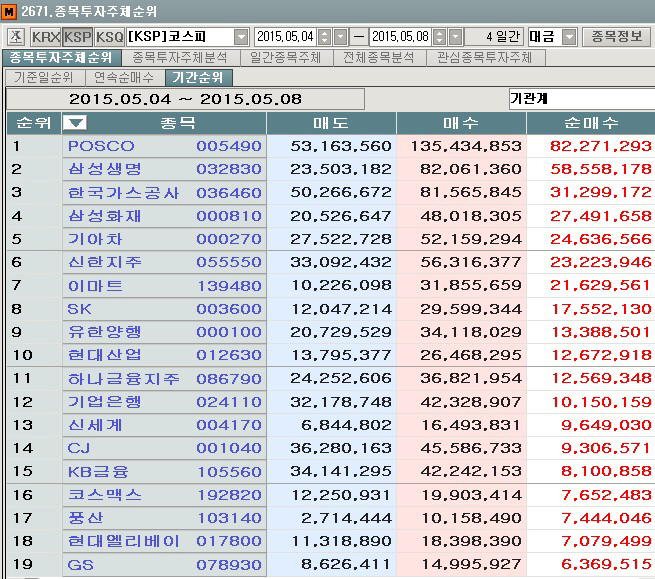Select the KSP market toggle
The height and width of the screenshot is (579, 655).
[77, 37]
